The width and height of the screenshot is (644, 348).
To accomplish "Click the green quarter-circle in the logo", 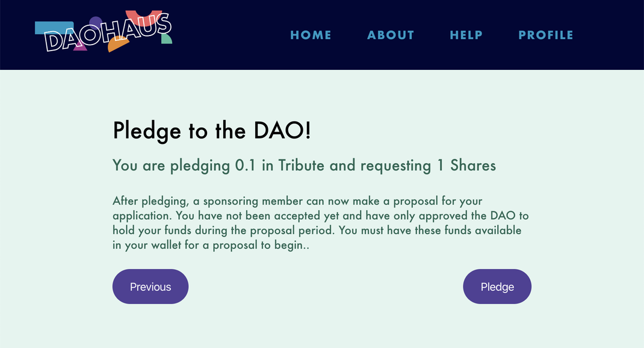I will [x=167, y=39].
